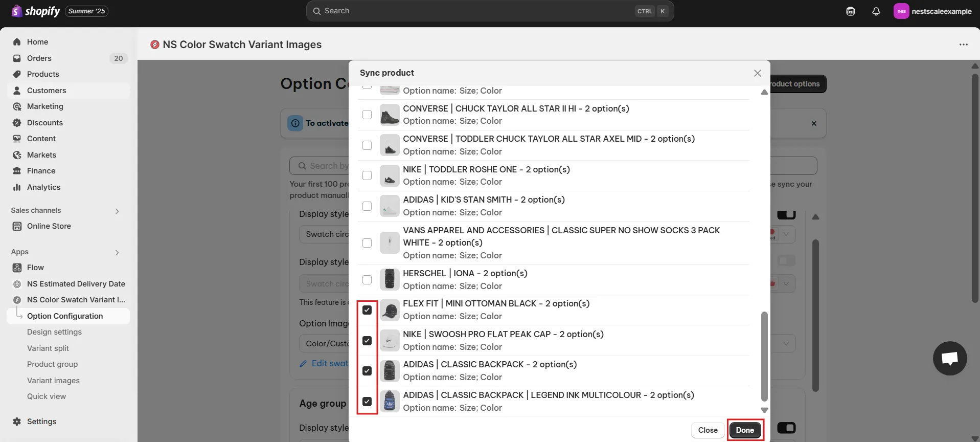980x442 pixels.
Task: Click the Summer '25 badge
Action: (86, 11)
